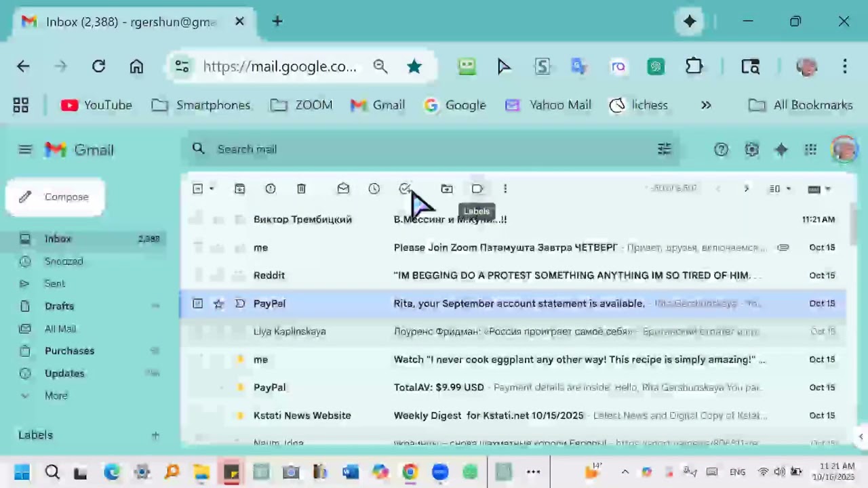Click the browser Home button
Viewport: 868px width, 488px height.
[x=137, y=66]
